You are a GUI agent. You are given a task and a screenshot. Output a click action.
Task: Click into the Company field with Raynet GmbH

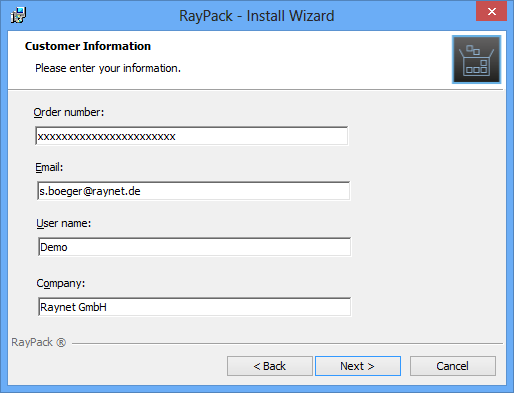coord(194,307)
